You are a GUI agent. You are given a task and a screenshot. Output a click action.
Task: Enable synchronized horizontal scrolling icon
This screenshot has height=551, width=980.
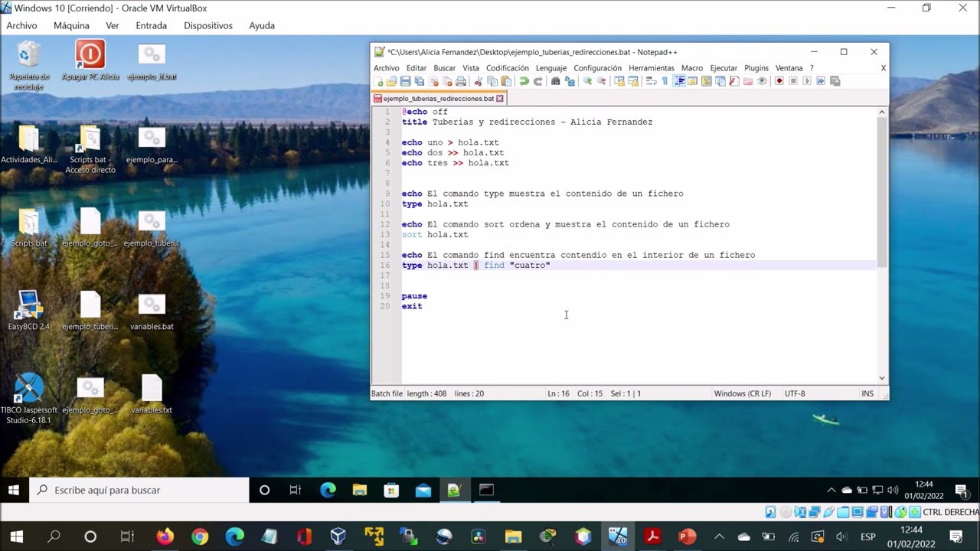coord(633,81)
